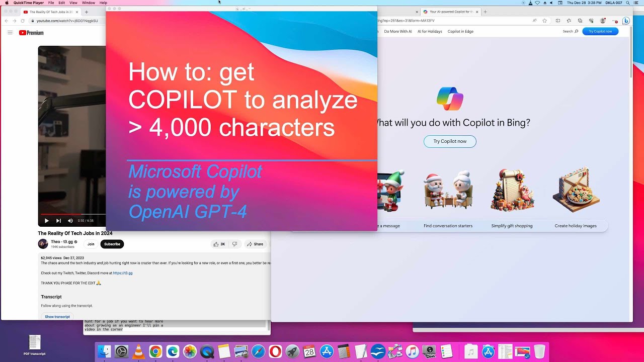Mute the YouTube video volume
This screenshot has height=362, width=644.
70,221
